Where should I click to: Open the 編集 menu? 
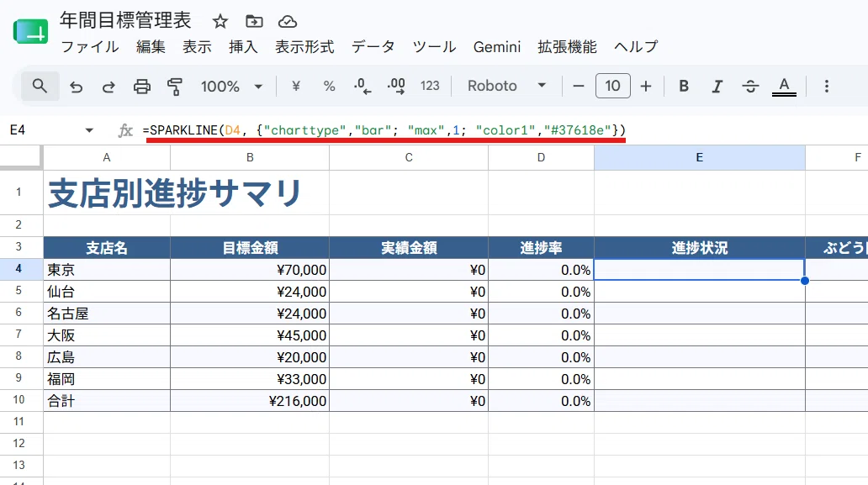151,47
